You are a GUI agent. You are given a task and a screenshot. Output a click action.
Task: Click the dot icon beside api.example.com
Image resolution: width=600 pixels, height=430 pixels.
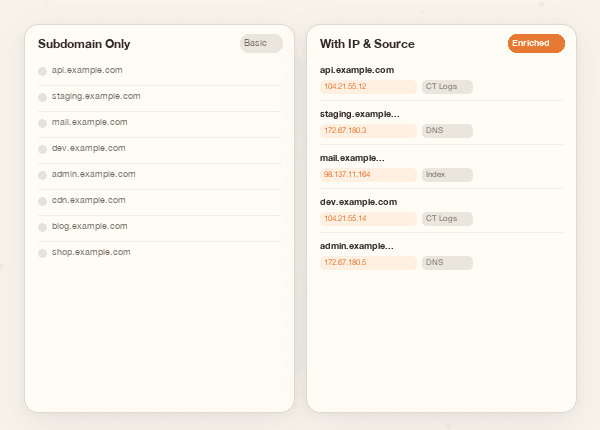click(x=42, y=71)
